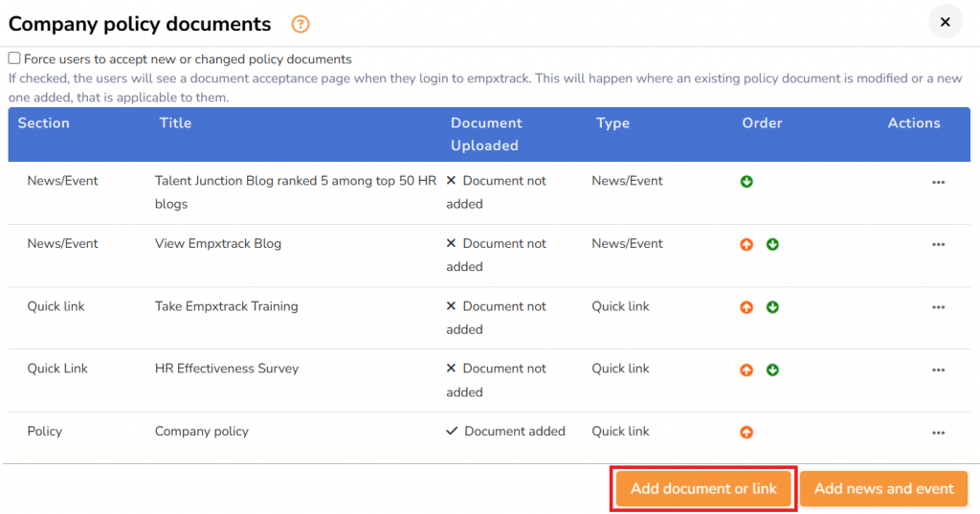Move HR Effectiveness Survey row up
Image resolution: width=980 pixels, height=514 pixels.
(746, 369)
